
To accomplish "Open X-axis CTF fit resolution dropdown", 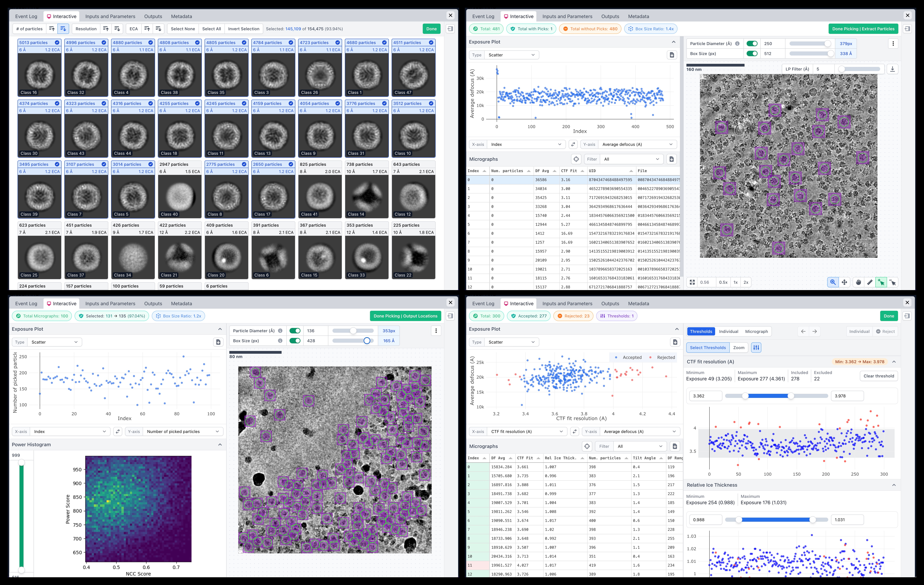I will (527, 431).
